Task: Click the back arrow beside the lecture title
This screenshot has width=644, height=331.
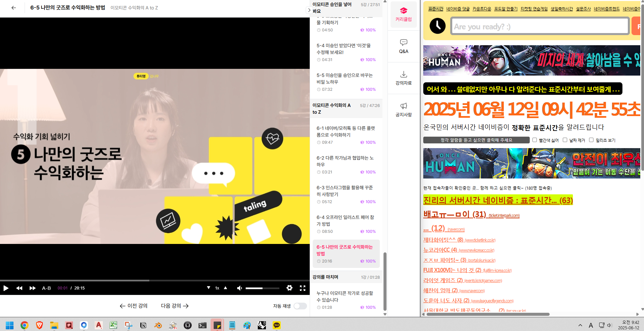Action: click(13, 8)
